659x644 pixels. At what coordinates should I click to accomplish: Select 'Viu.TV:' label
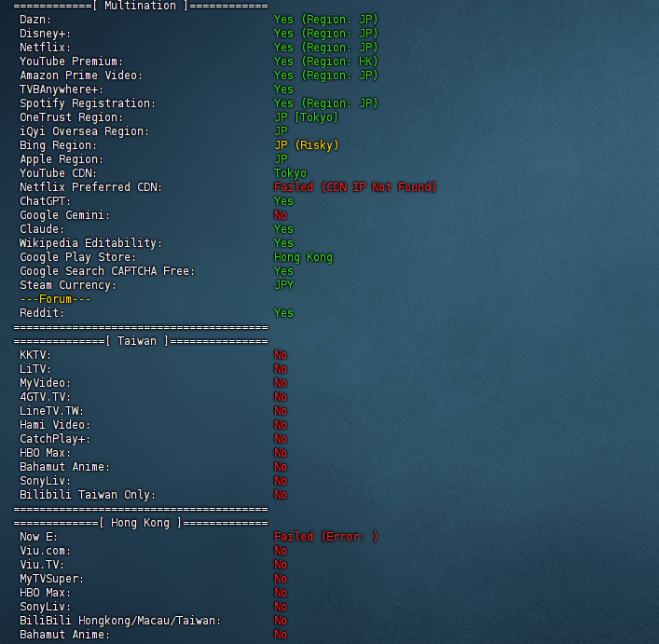[x=42, y=565]
